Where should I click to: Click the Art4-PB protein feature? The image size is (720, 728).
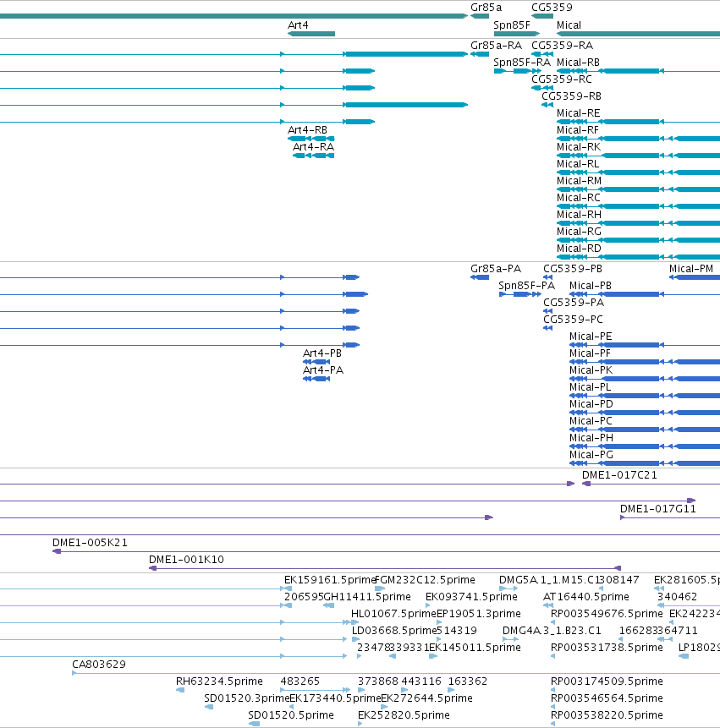pos(316,362)
